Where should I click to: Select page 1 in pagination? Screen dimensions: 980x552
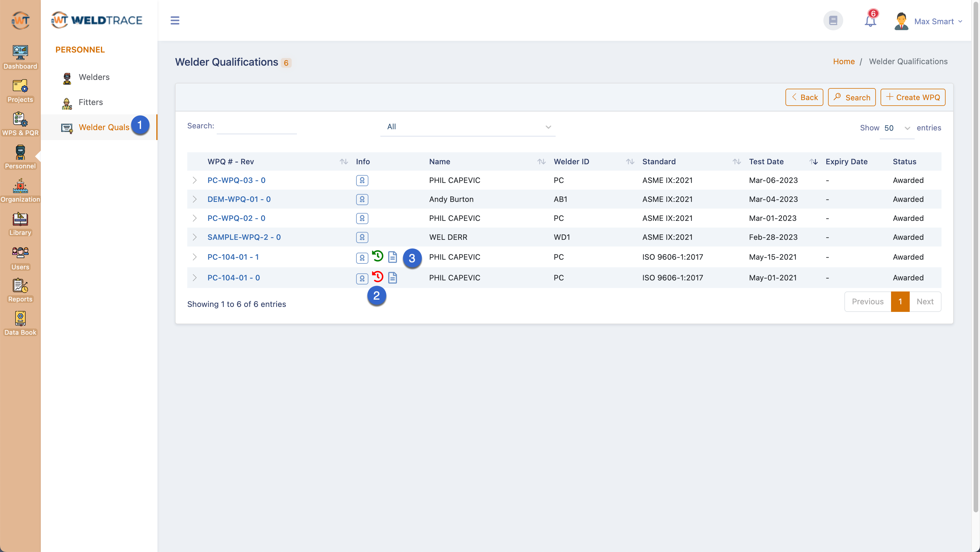(900, 302)
